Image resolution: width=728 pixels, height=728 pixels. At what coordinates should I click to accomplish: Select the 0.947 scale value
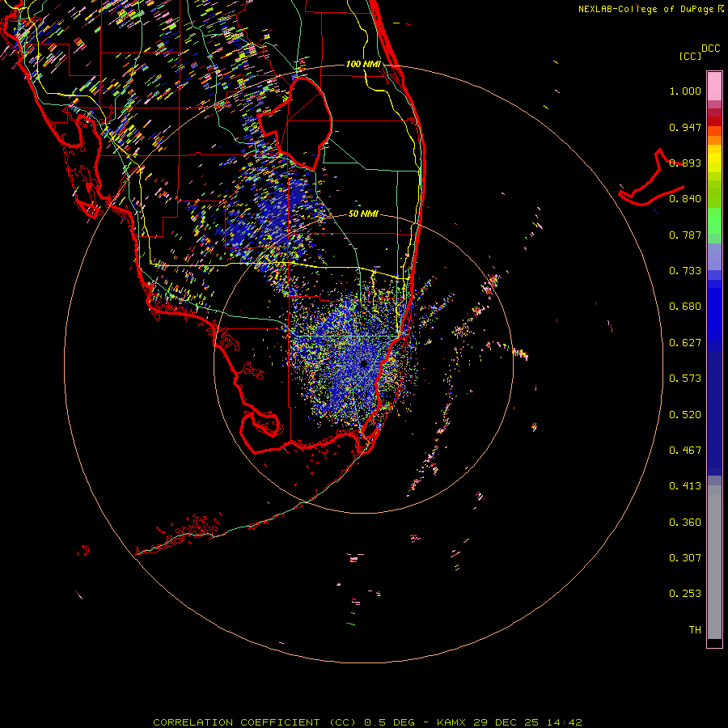[x=685, y=127]
